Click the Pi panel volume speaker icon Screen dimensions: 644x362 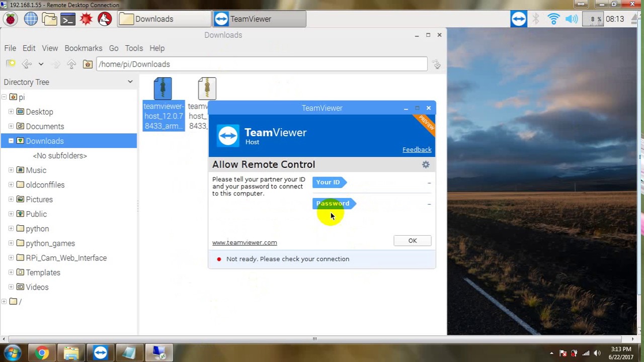572,19
